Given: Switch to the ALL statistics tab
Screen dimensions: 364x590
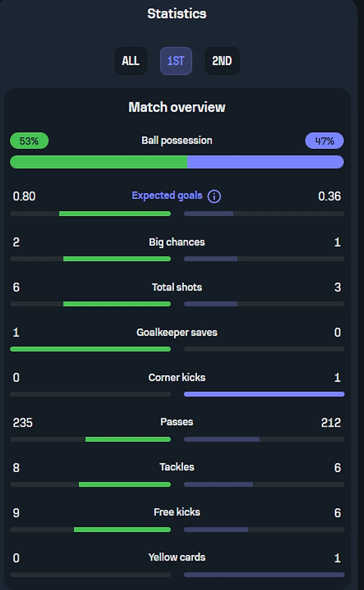Looking at the screenshot, I should pos(131,61).
